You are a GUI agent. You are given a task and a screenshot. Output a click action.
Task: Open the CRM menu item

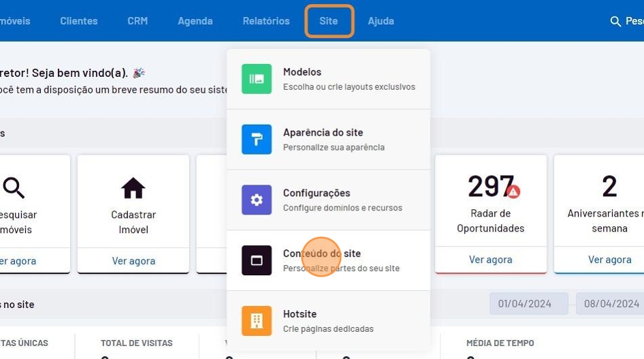(x=138, y=21)
